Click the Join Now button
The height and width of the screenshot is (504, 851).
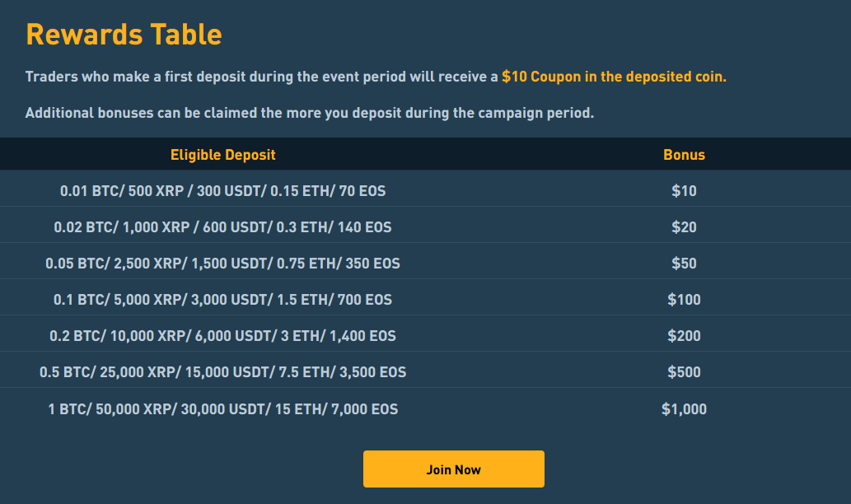[453, 469]
